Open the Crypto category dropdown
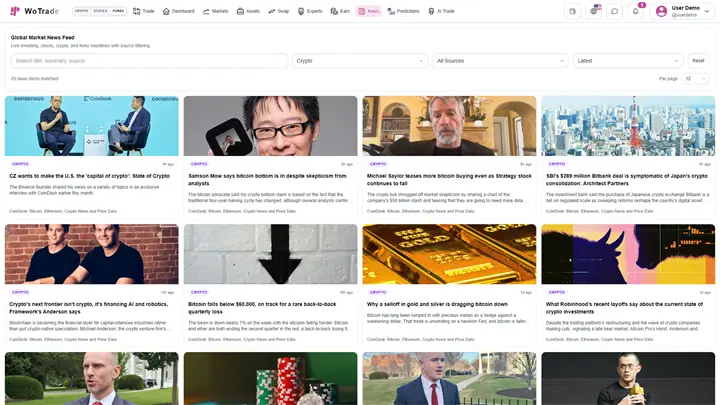 coord(360,61)
